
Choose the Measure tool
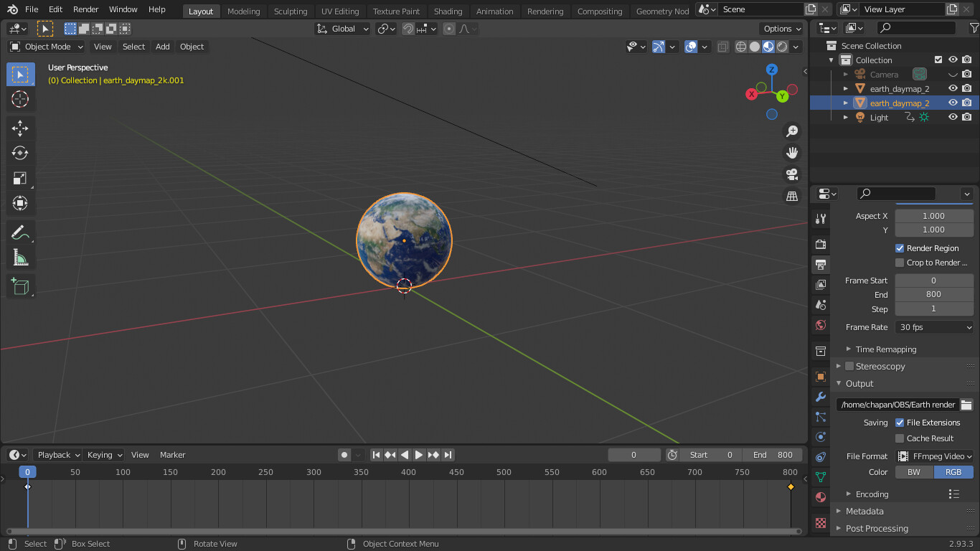coord(20,258)
